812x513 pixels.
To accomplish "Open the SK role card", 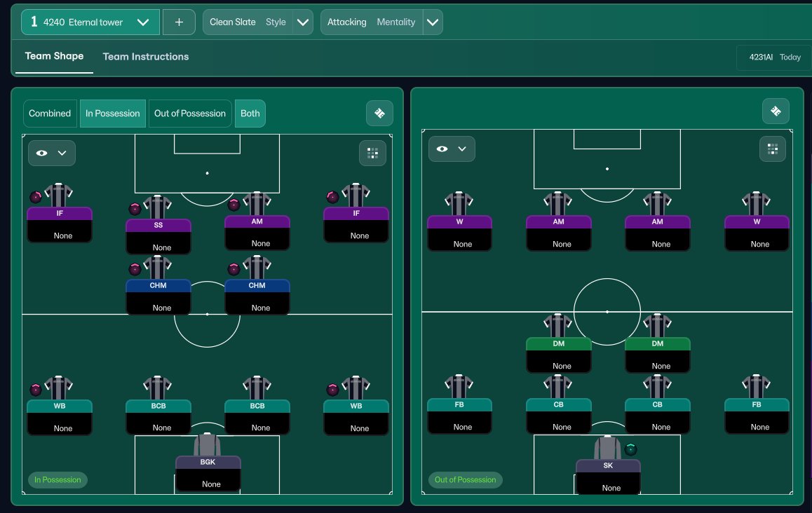I will pyautogui.click(x=608, y=477).
